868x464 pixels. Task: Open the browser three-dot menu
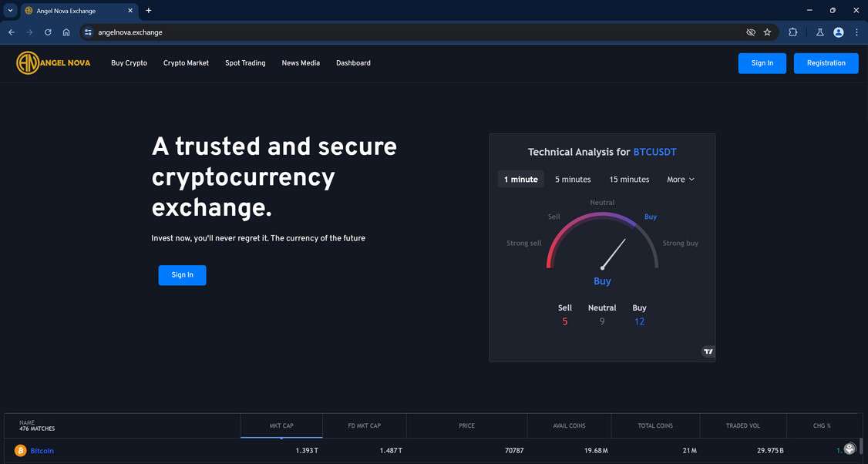856,32
